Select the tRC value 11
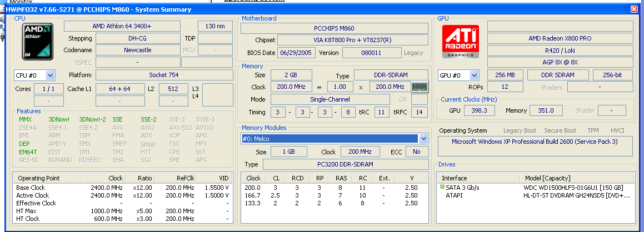The width and height of the screenshot is (644, 232). click(x=382, y=112)
